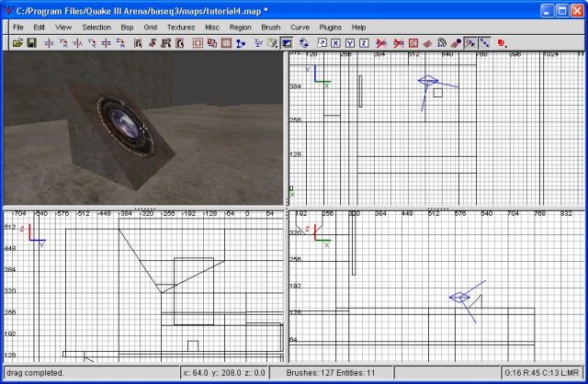The height and width of the screenshot is (384, 588).
Task: Open the Textures menu
Action: click(181, 28)
